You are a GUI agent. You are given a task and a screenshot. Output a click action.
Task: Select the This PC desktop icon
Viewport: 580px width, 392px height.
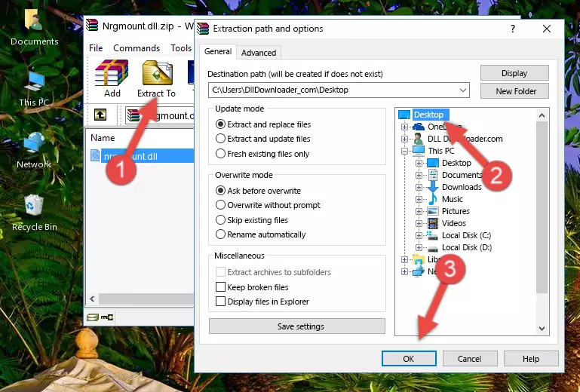coord(34,90)
